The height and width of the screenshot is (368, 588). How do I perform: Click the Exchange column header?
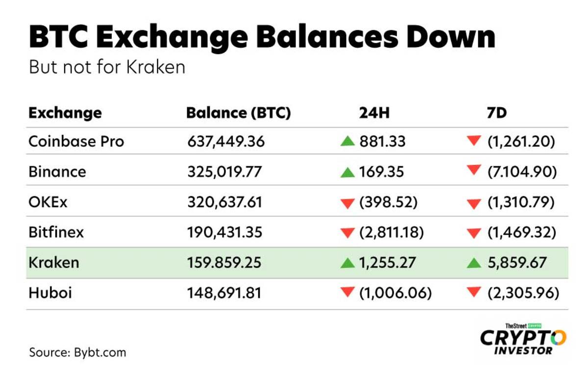(x=65, y=113)
